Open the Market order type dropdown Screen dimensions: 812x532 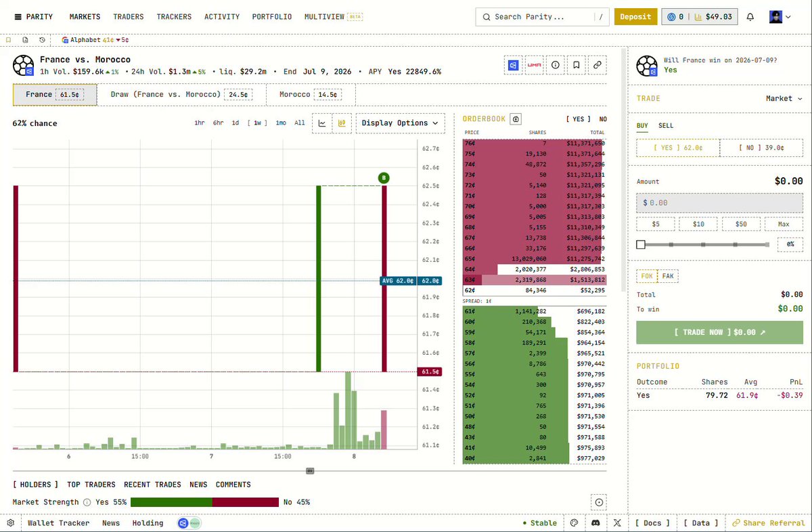[x=784, y=99]
